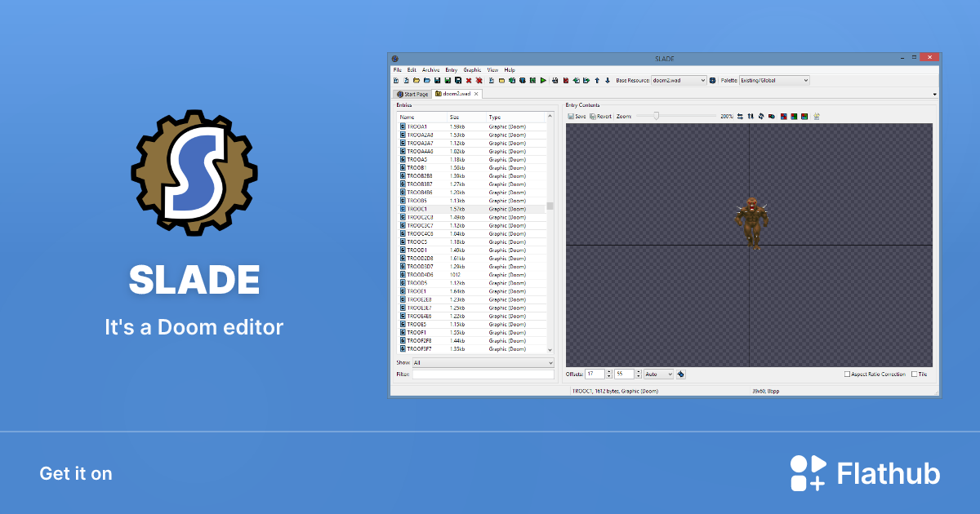Save the archive with the save icon
Screen dimensions: 980x514
437,80
